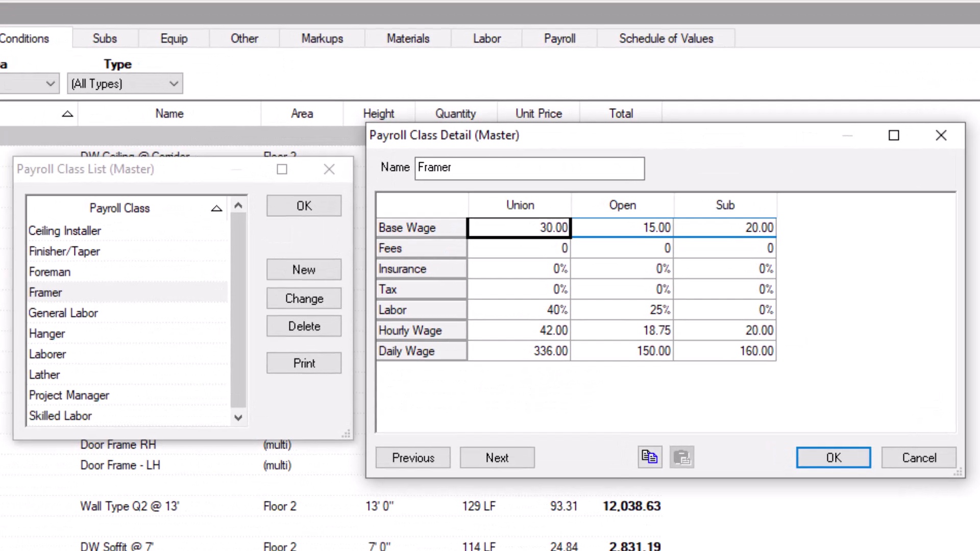Expand the dropdown left of Type

click(50, 84)
